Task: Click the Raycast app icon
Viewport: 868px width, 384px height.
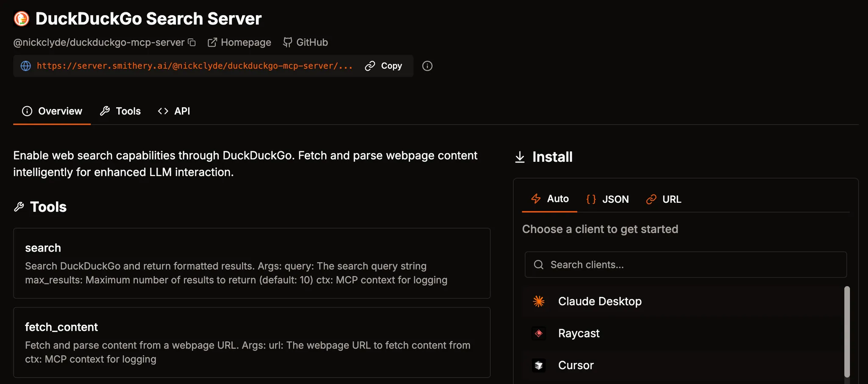Action: tap(539, 334)
